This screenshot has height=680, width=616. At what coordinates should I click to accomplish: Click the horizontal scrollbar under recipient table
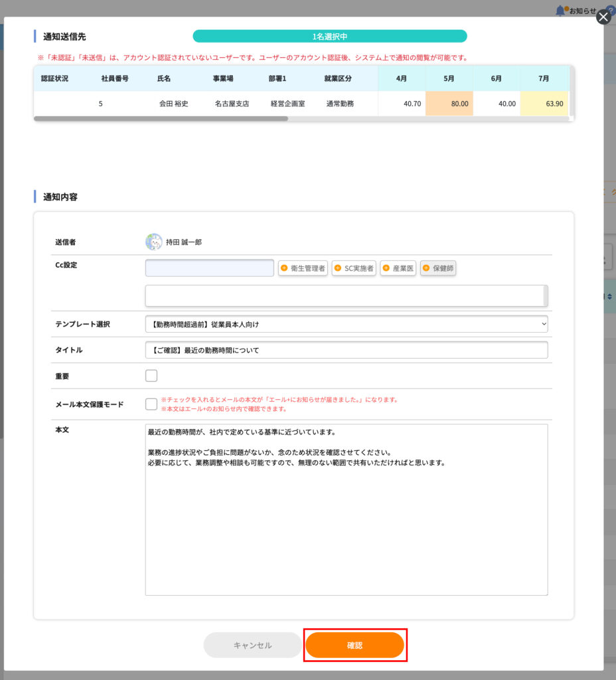tap(161, 119)
